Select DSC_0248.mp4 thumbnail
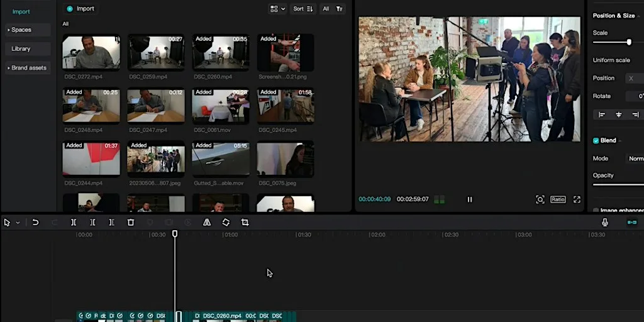The height and width of the screenshot is (322, 644). pos(91,106)
